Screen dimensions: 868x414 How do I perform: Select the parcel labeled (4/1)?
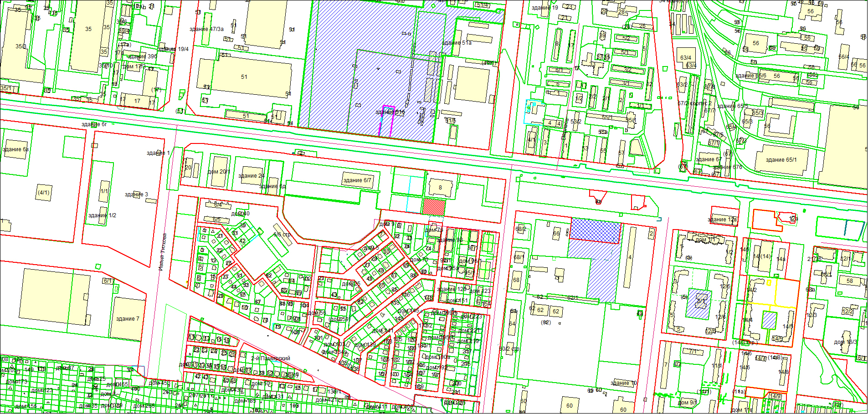[43, 193]
